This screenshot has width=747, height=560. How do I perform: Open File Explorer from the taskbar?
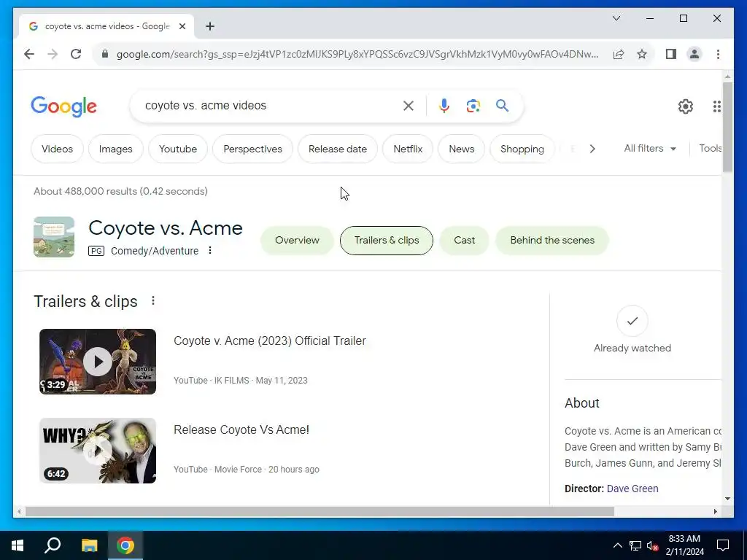(x=89, y=545)
